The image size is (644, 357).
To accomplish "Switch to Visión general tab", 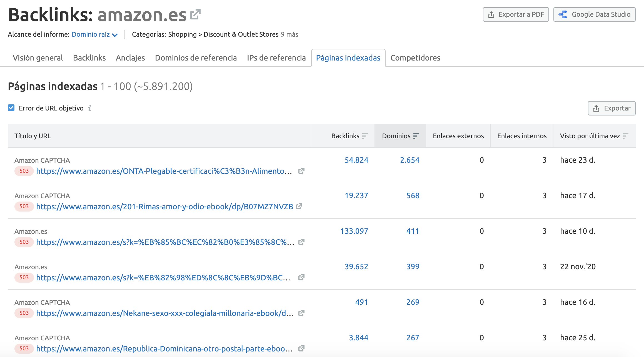I will 38,58.
